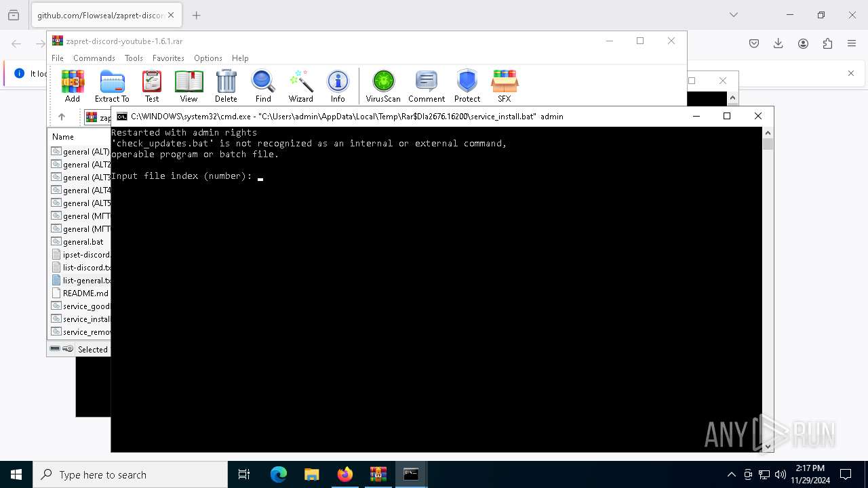Image resolution: width=868 pixels, height=488 pixels.
Task: Open the Help menu
Action: pyautogui.click(x=240, y=58)
